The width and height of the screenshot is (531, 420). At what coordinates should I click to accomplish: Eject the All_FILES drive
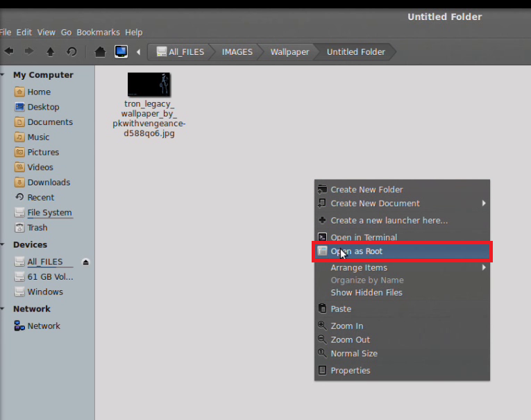tap(85, 262)
